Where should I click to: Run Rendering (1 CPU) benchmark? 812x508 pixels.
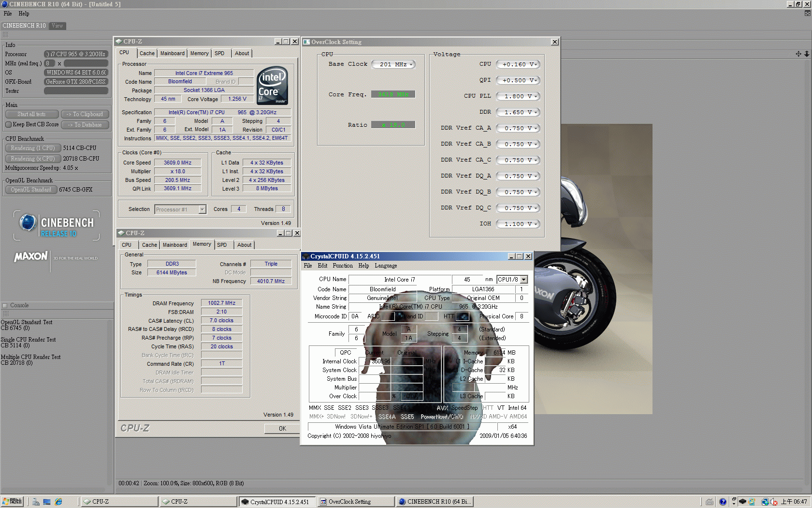33,148
